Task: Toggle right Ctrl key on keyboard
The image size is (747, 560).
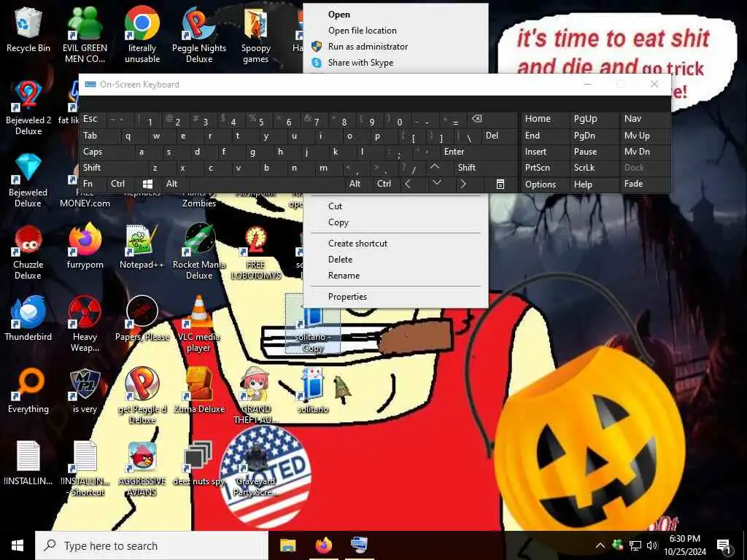Action: pyautogui.click(x=384, y=184)
